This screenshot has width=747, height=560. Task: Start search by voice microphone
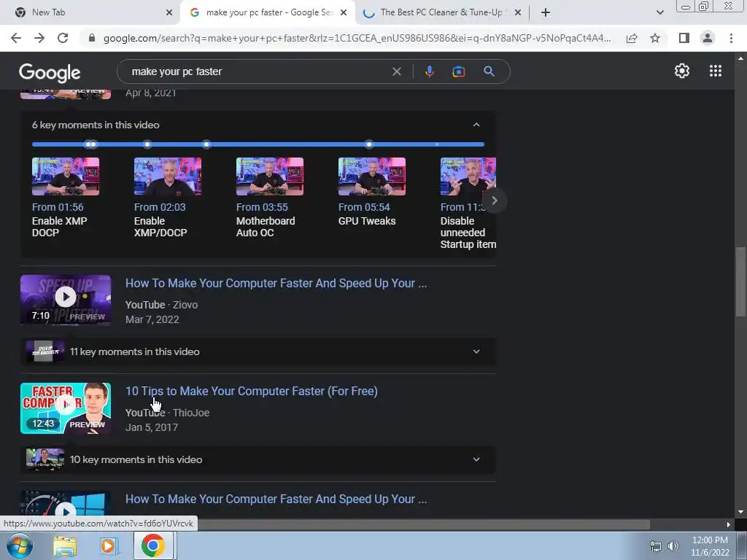click(429, 71)
